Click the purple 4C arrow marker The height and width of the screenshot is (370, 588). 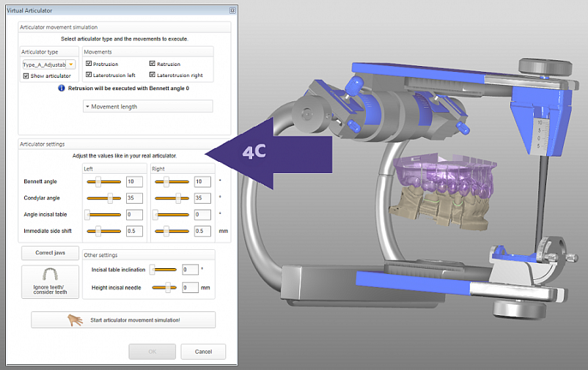268,154
